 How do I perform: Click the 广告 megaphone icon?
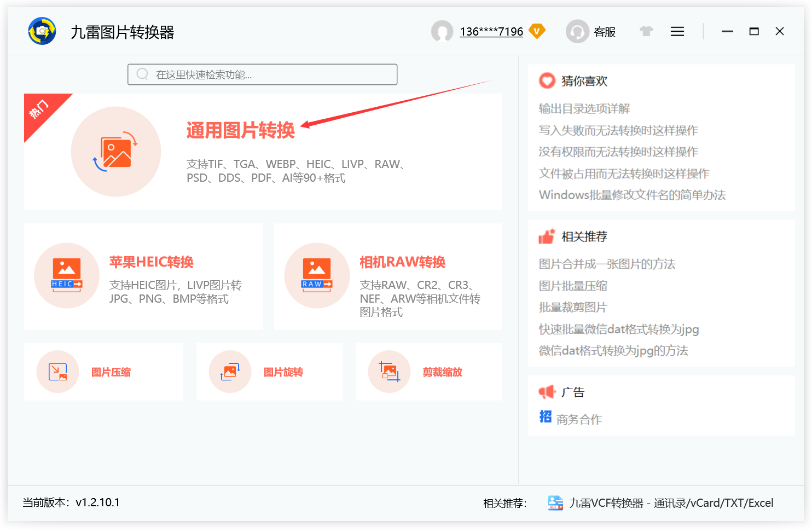tap(547, 392)
